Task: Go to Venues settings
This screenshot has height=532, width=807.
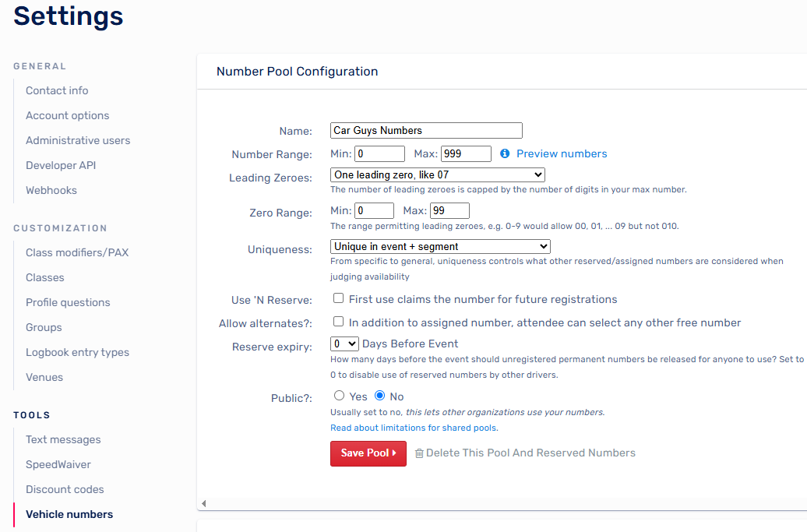Action: [44, 377]
